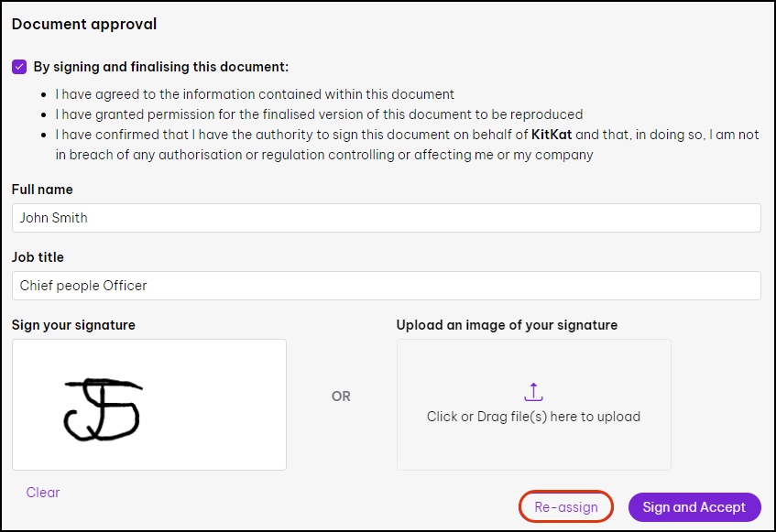
Task: Clear the drawn signature
Action: [x=43, y=493]
